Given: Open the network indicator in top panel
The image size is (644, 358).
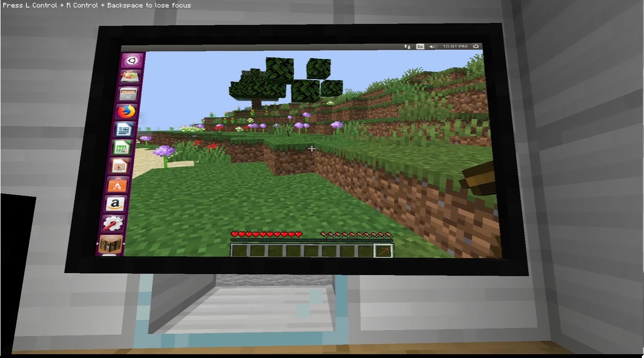Looking at the screenshot, I should tap(407, 46).
